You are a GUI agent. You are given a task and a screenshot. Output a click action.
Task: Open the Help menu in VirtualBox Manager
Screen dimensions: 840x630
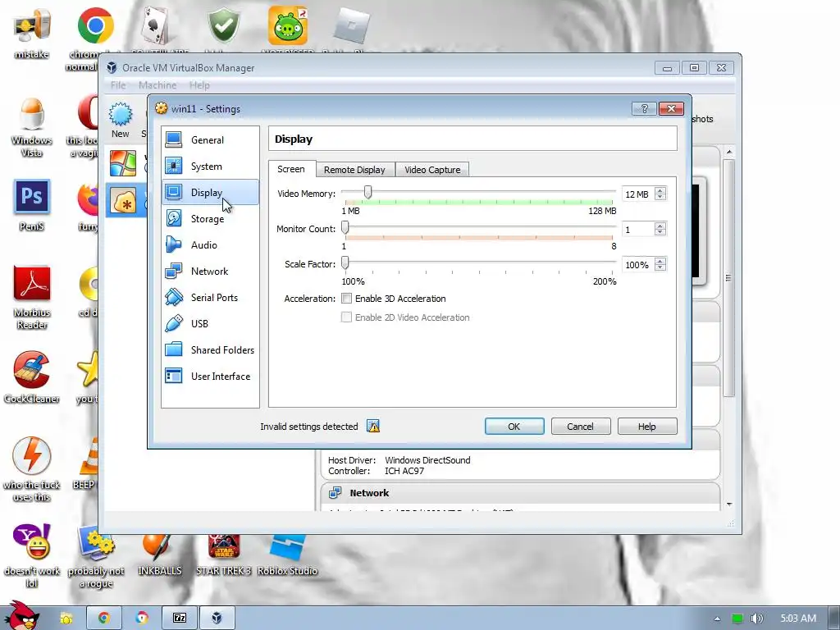199,85
